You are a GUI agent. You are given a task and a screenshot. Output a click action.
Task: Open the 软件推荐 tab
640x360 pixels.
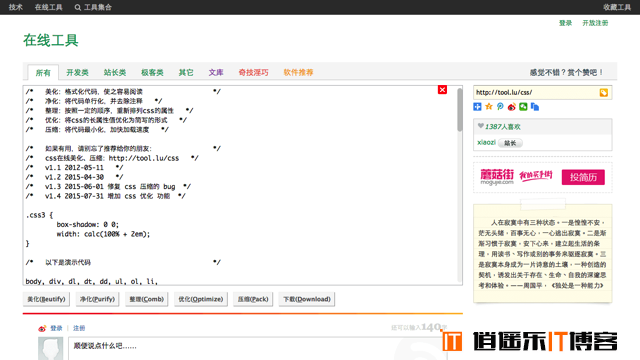pyautogui.click(x=298, y=72)
